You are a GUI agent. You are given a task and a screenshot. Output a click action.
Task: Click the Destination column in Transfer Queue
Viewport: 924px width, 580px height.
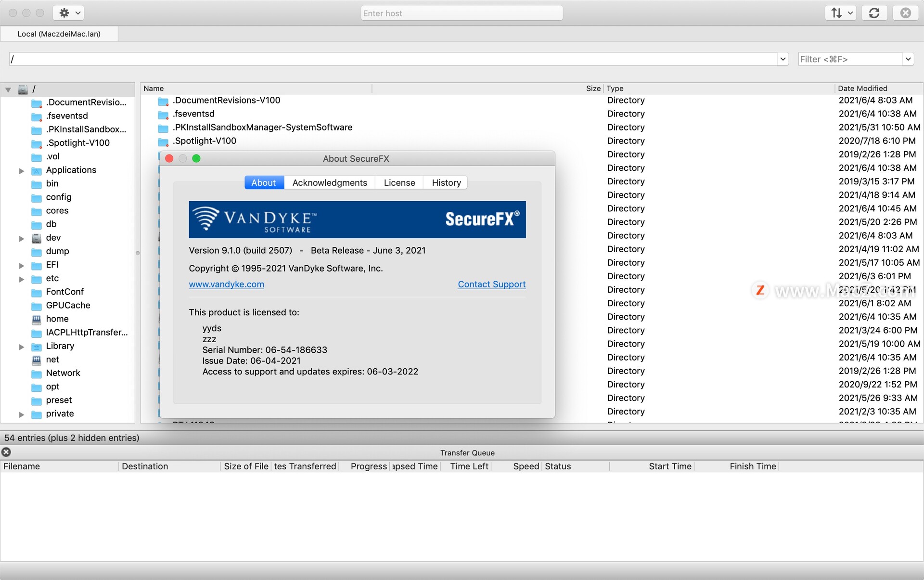(x=169, y=466)
